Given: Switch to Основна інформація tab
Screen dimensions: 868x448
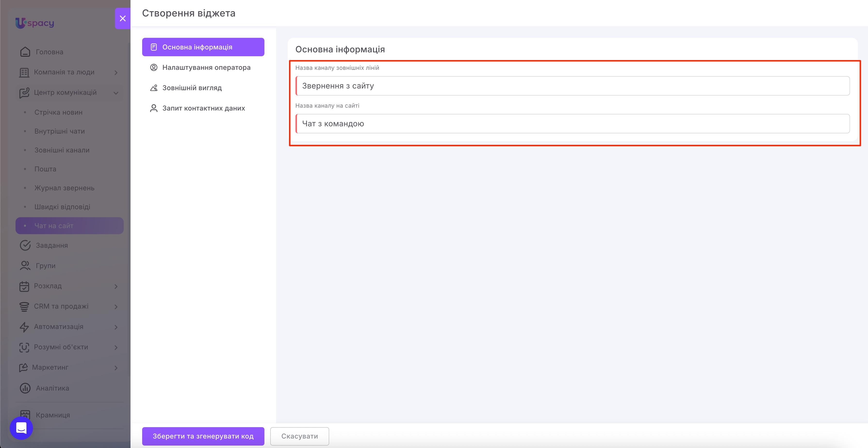Looking at the screenshot, I should (203, 47).
